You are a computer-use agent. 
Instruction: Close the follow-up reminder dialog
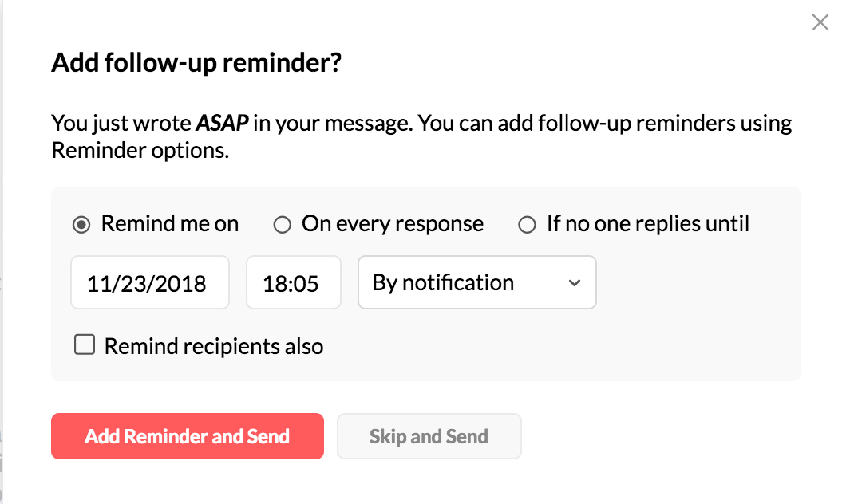click(x=820, y=22)
